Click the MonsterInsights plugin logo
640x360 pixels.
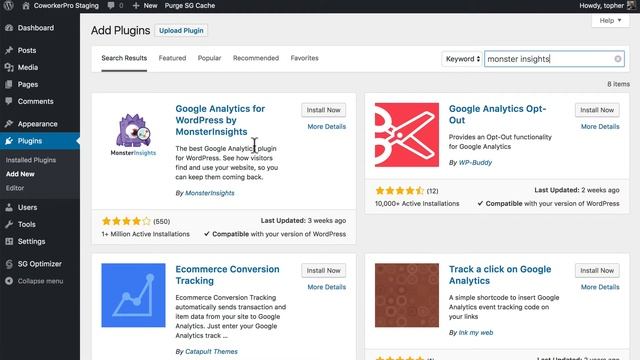pos(133,135)
